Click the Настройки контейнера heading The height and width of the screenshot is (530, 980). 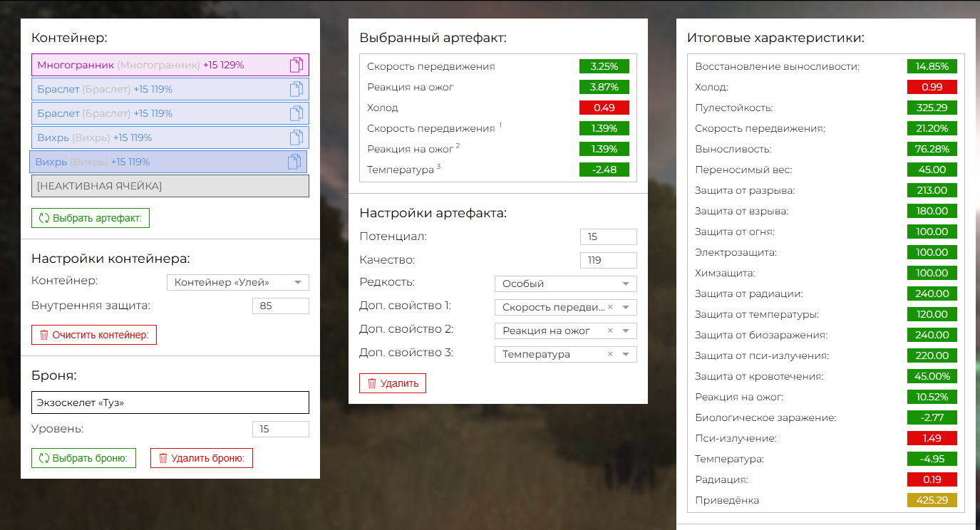coord(110,259)
